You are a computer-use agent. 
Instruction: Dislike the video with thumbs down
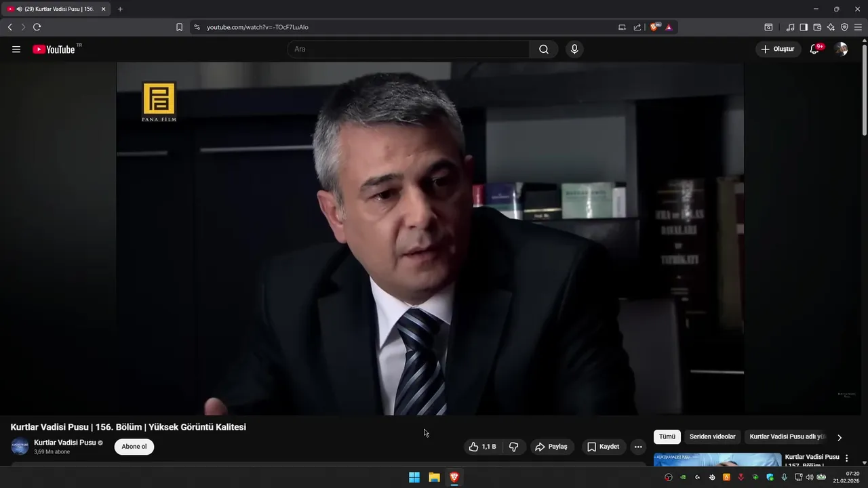tap(513, 447)
